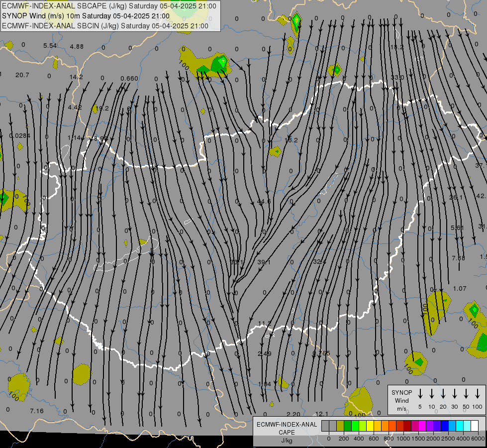Click the wind arrow above label 20
The image size is (487, 448).
click(x=443, y=394)
